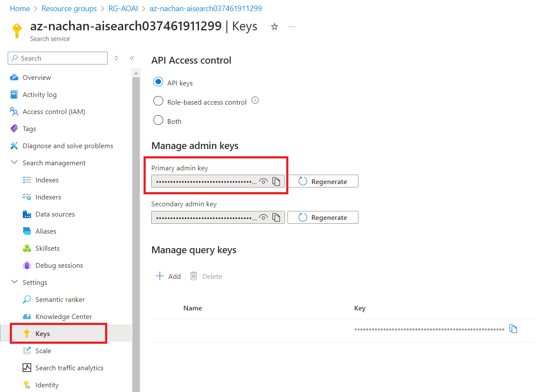Select the API keys radio option

(x=158, y=82)
